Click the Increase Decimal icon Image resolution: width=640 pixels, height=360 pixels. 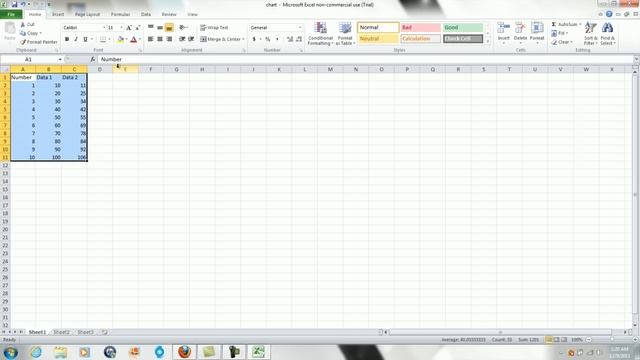click(290, 39)
